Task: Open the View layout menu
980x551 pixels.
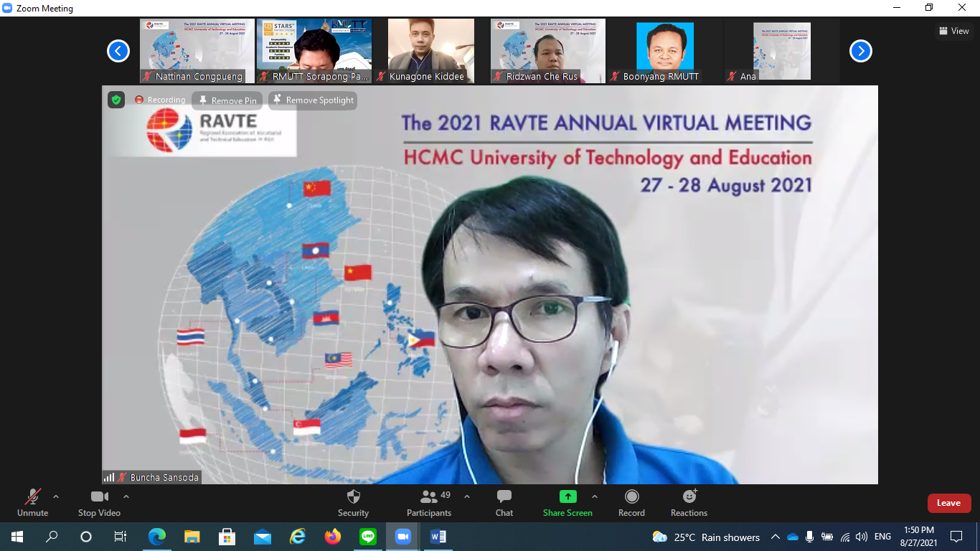Action: point(954,31)
